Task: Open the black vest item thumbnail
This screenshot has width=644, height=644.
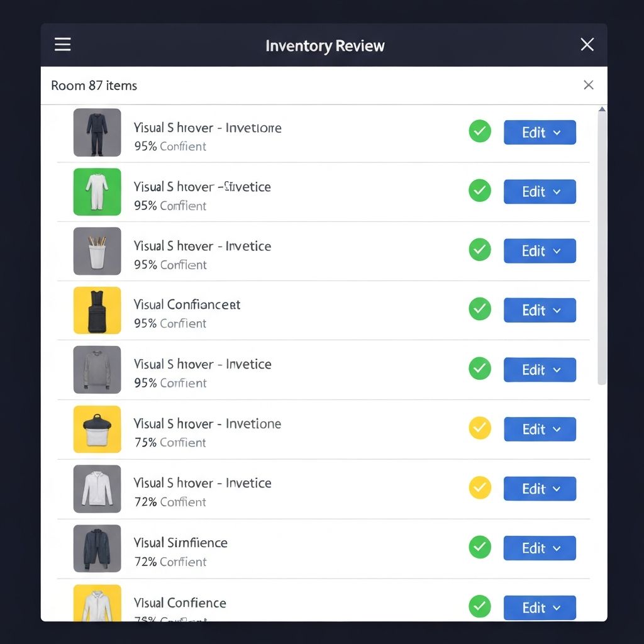Action: 97,310
